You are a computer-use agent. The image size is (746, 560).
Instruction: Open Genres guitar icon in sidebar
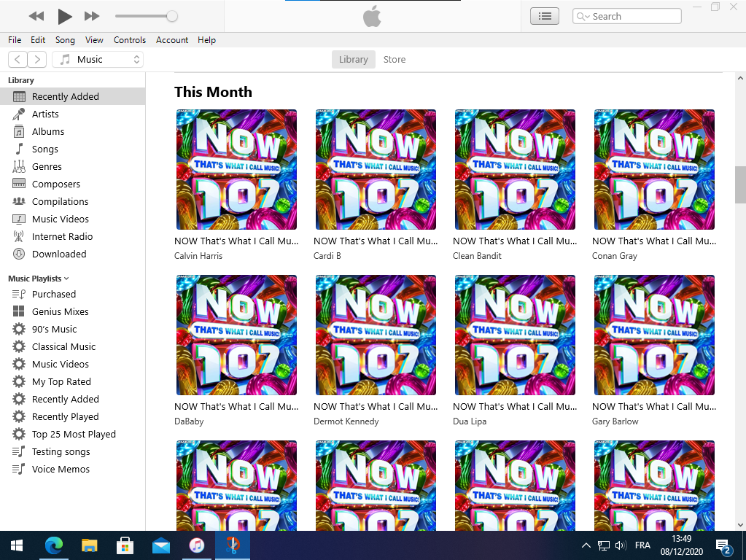(19, 166)
